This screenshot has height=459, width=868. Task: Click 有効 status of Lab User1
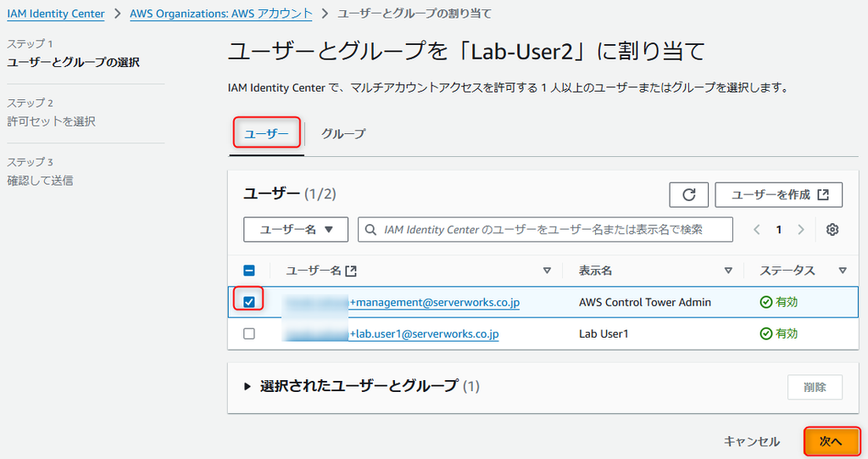click(x=779, y=333)
